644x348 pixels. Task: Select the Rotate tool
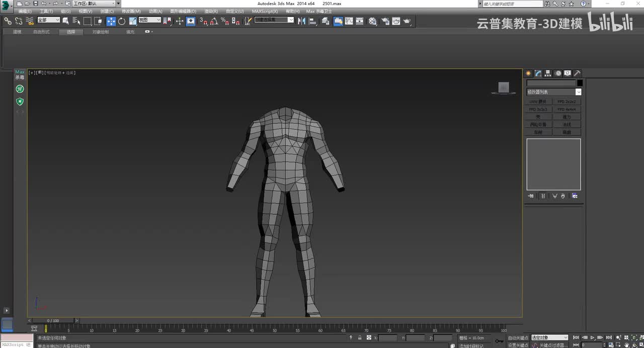[122, 21]
